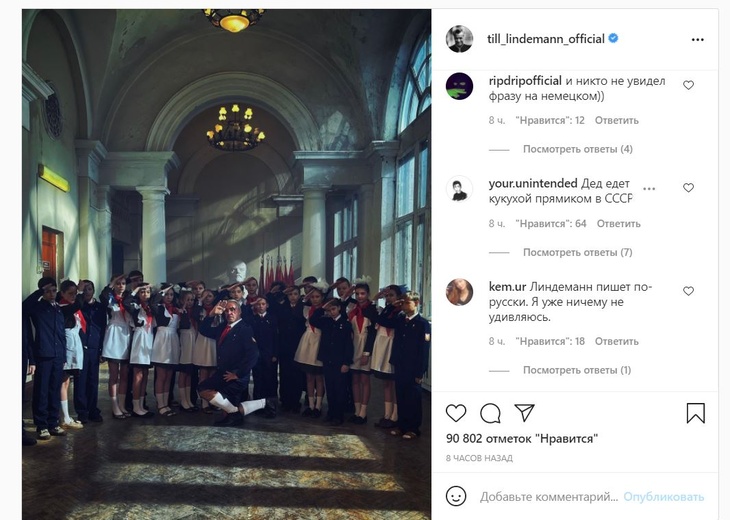Viewport: 730px width, 520px height.
Task: Open post options three-dot menu
Action: click(x=697, y=40)
